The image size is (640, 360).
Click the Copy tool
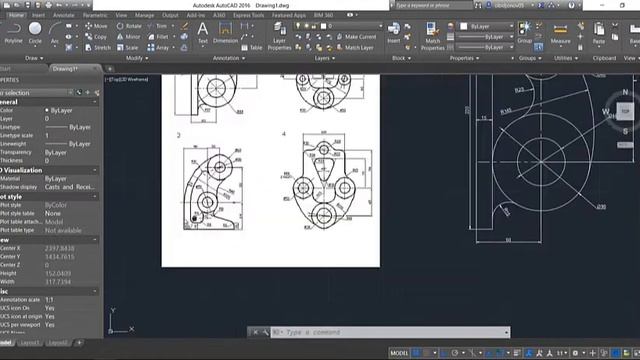(96, 37)
